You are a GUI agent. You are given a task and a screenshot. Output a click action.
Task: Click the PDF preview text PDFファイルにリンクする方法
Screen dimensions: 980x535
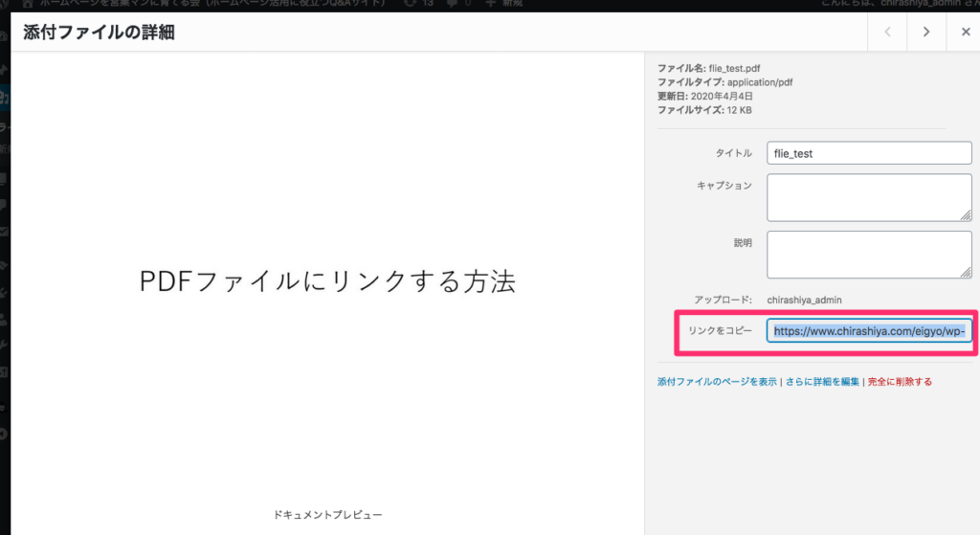click(x=327, y=281)
